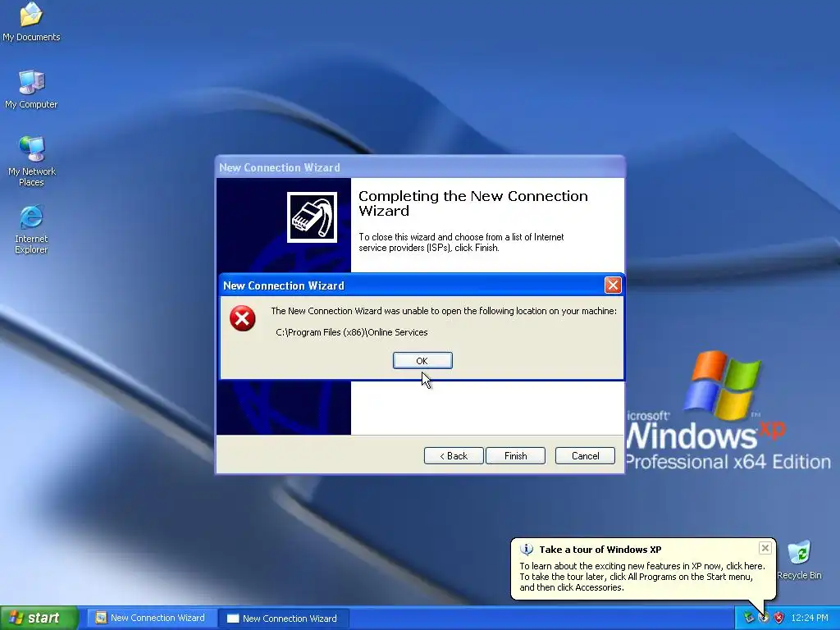This screenshot has width=840, height=630.
Task: Select the Recycle Bin desktop icon
Action: pyautogui.click(x=799, y=560)
